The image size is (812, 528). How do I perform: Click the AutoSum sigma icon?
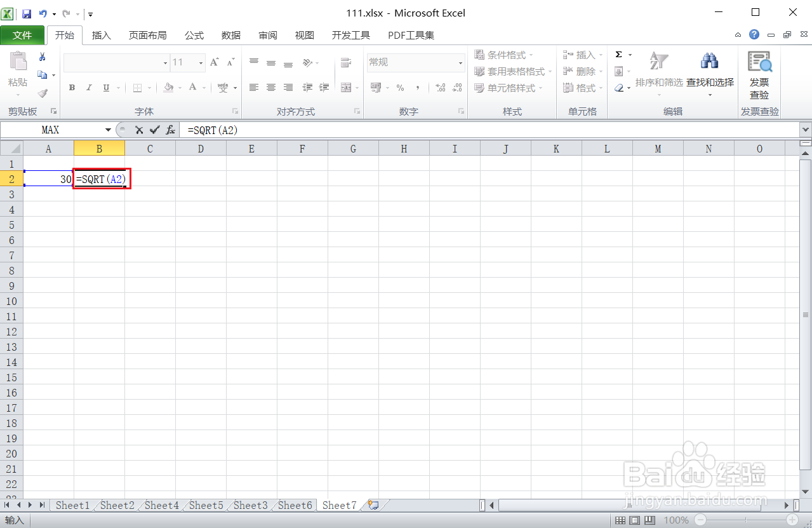[x=618, y=55]
